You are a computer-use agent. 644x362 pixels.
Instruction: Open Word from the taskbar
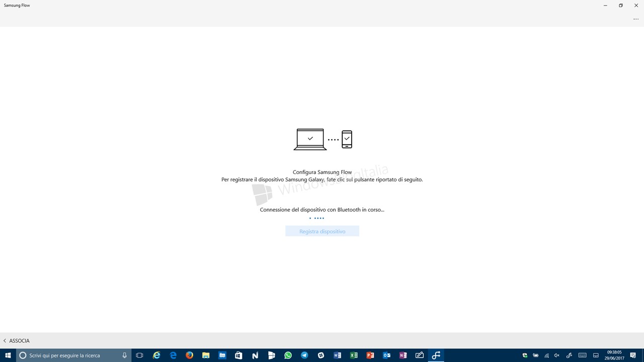point(337,355)
